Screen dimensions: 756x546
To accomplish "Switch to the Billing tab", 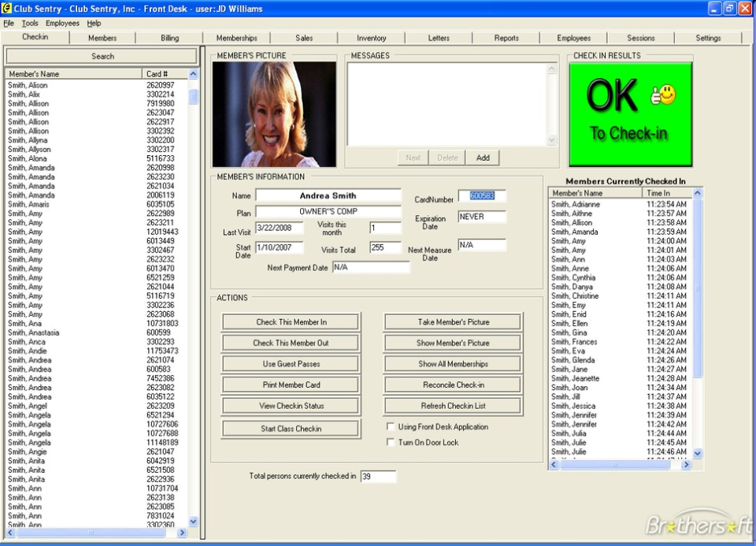I will (x=170, y=38).
